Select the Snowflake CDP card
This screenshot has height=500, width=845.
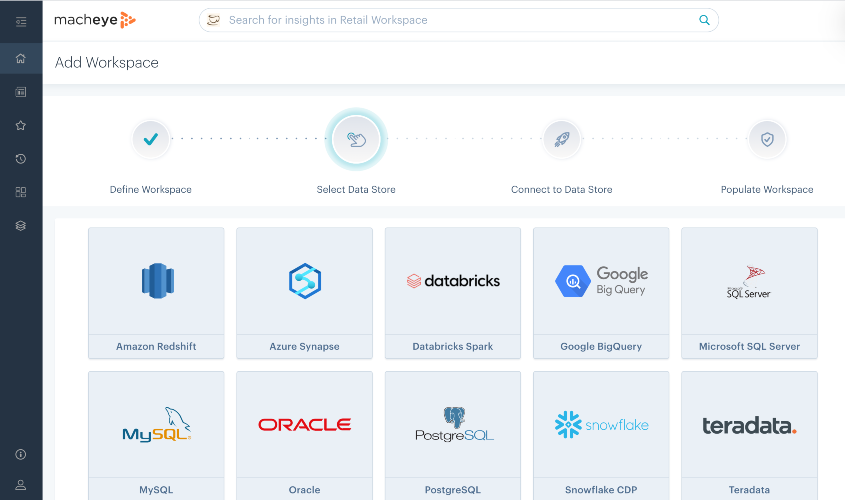(x=601, y=435)
